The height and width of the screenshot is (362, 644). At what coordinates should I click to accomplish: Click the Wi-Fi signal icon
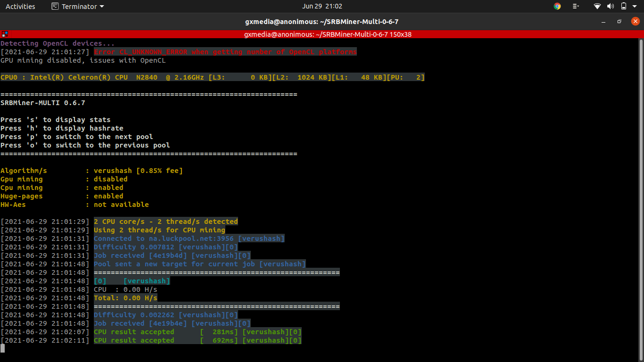(x=597, y=6)
